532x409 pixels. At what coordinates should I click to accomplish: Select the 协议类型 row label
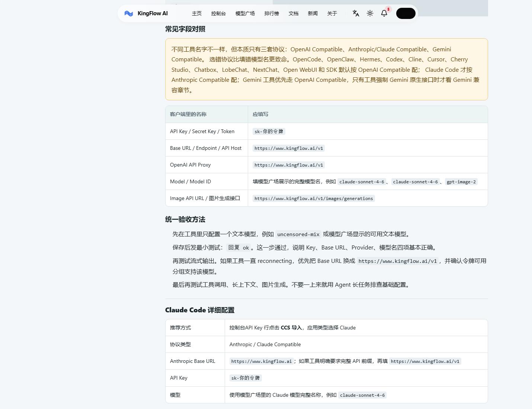click(x=180, y=344)
